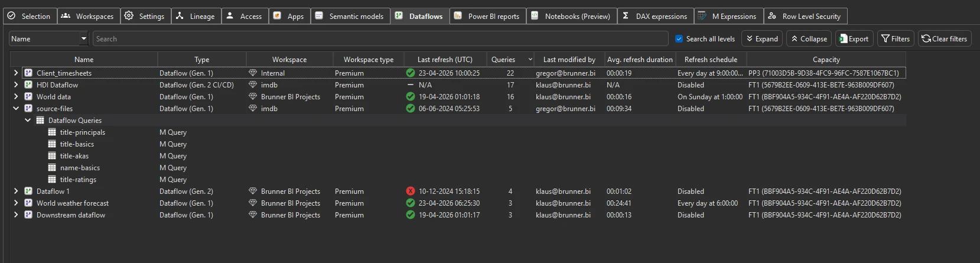Select the 'On Sunday at 1:00:00' schedule cell
The height and width of the screenshot is (263, 980).
click(710, 97)
